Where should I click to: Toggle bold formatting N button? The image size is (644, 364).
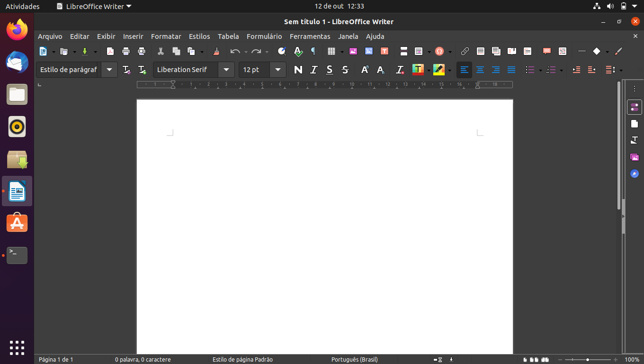click(298, 70)
